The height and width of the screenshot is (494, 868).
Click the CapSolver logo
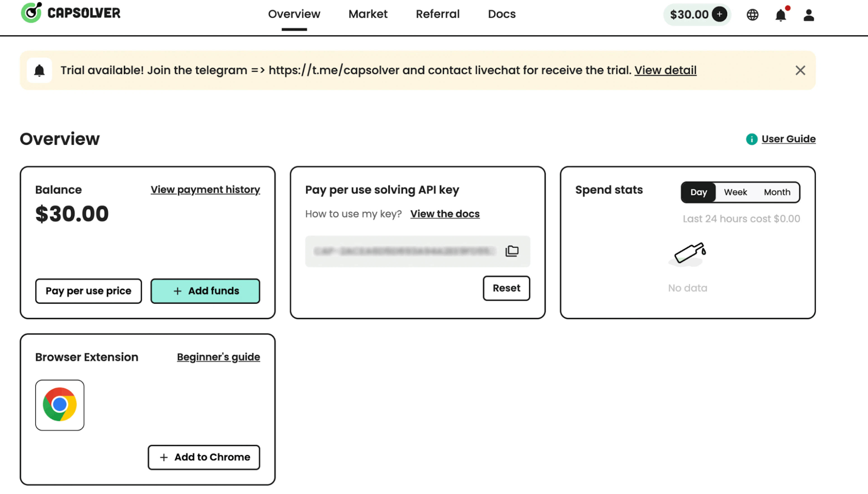pyautogui.click(x=71, y=13)
